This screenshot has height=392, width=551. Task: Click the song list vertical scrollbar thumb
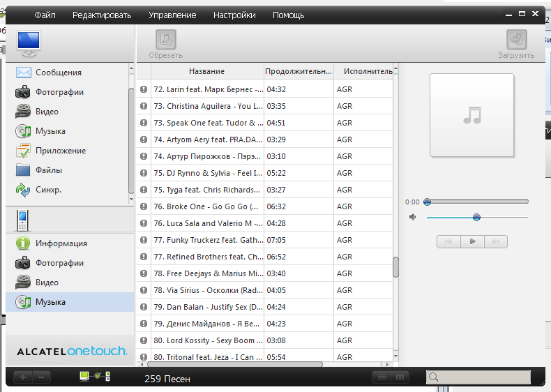[395, 267]
